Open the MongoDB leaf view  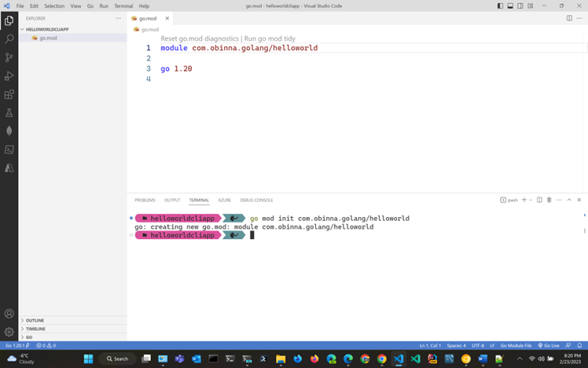tap(9, 131)
